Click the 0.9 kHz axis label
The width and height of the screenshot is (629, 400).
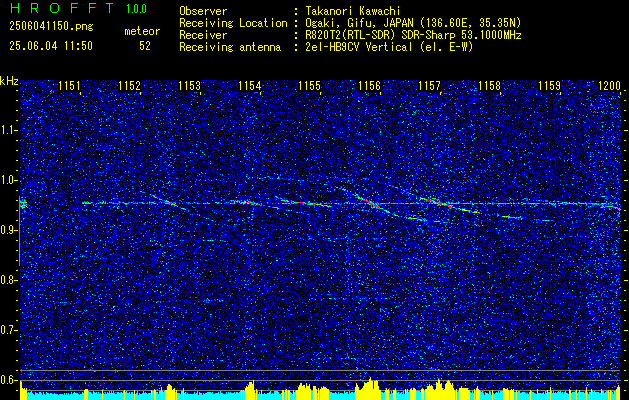point(8,230)
